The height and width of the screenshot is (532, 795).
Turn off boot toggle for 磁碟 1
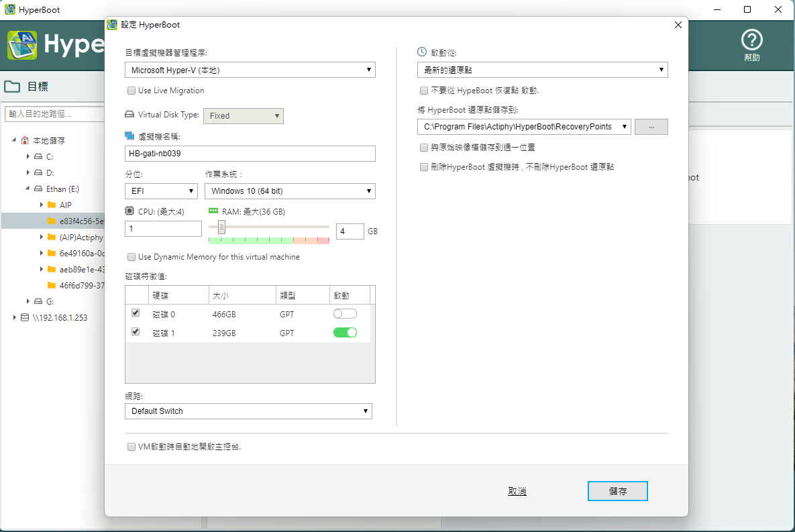click(x=345, y=333)
